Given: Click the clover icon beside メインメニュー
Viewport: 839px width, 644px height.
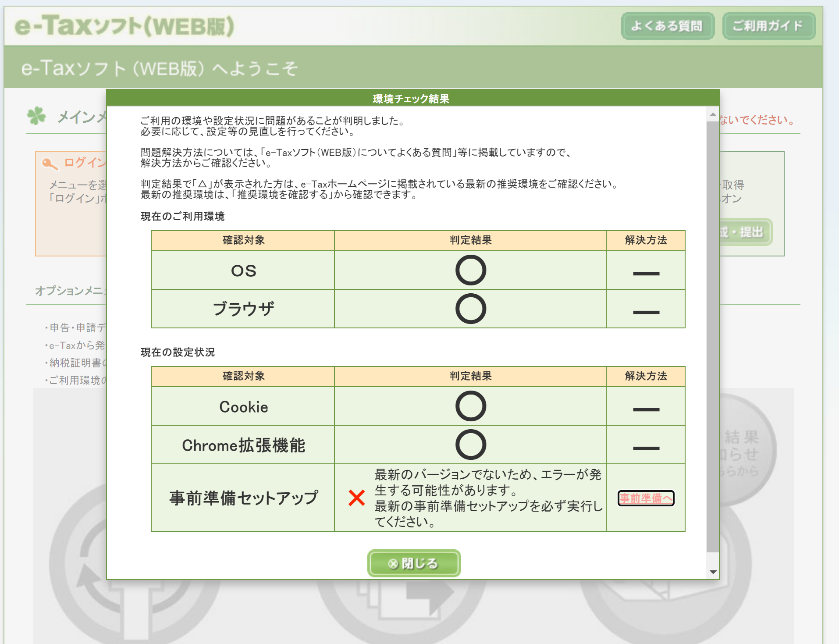Looking at the screenshot, I should (36, 116).
